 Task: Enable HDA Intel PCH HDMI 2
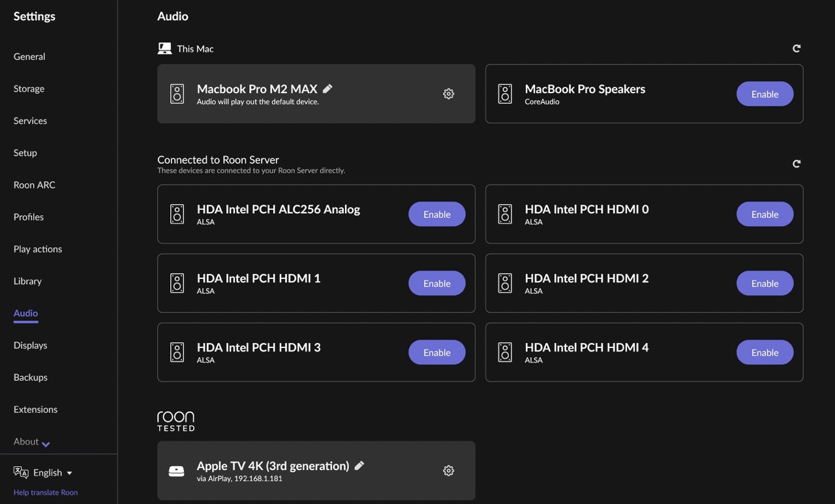[x=765, y=283]
